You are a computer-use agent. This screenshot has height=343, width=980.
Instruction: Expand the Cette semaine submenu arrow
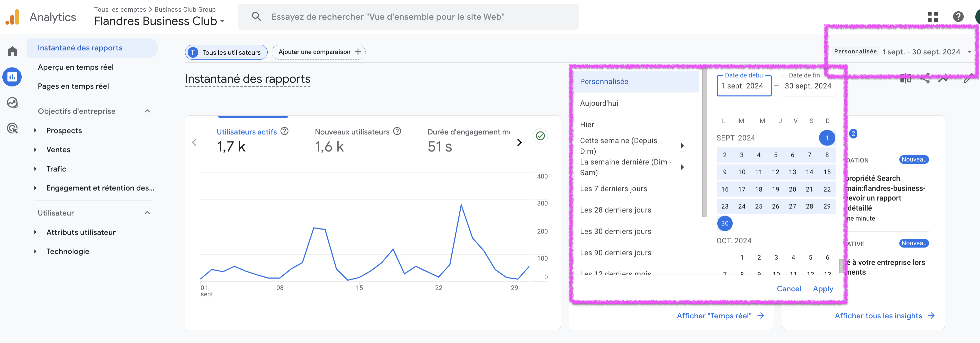pyautogui.click(x=683, y=146)
